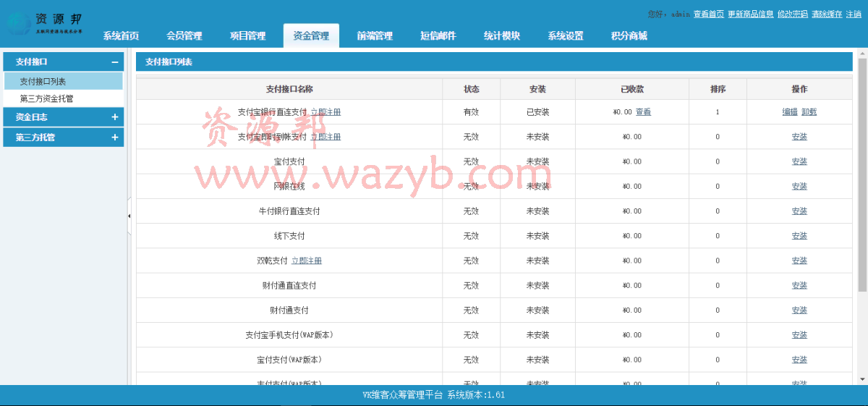Click 安装 for 支付宝即时到帐支付

(x=799, y=137)
